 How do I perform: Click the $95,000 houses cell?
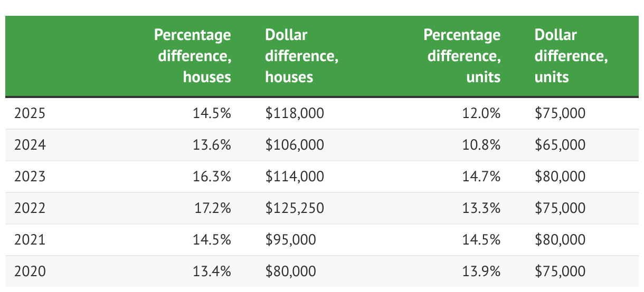pos(290,240)
